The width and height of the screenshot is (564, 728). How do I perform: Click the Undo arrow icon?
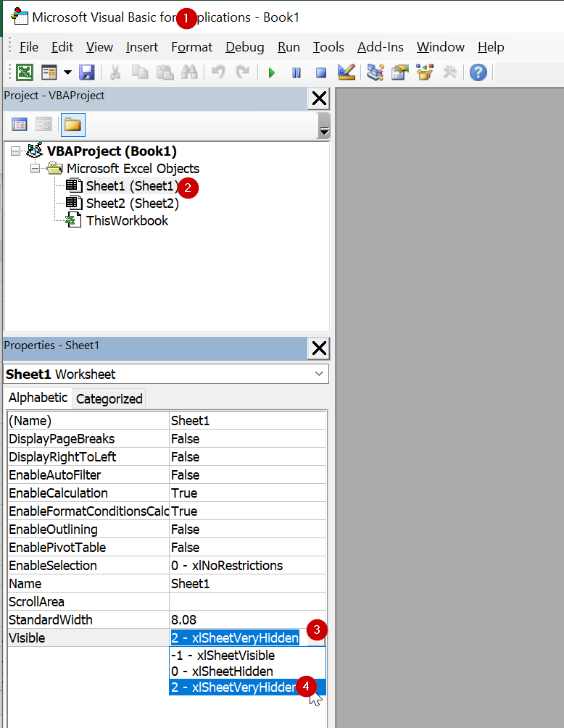click(218, 72)
